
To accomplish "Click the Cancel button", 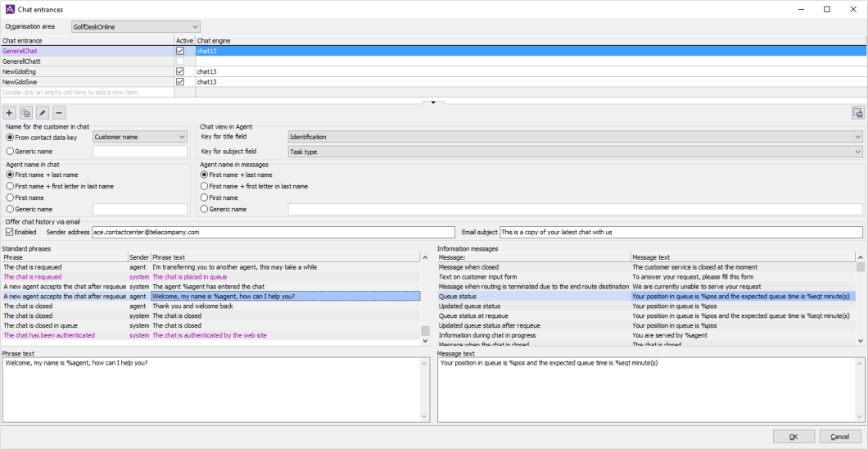I will click(840, 437).
